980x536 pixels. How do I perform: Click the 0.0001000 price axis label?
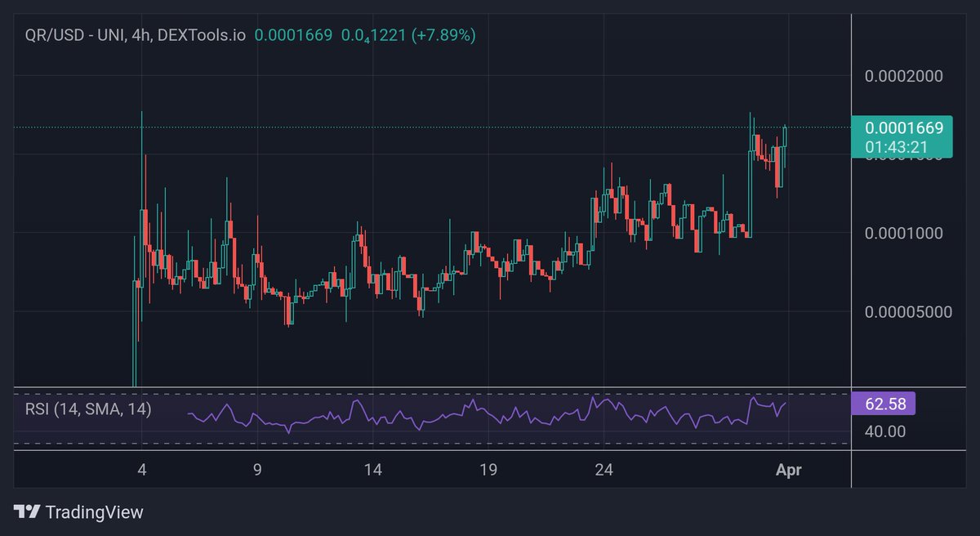[904, 233]
